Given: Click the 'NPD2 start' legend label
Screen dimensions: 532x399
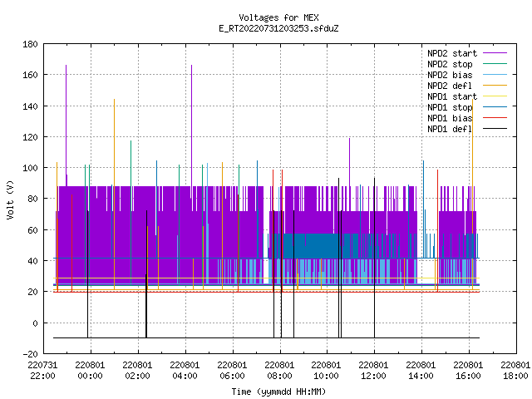Looking at the screenshot, I should point(452,53).
